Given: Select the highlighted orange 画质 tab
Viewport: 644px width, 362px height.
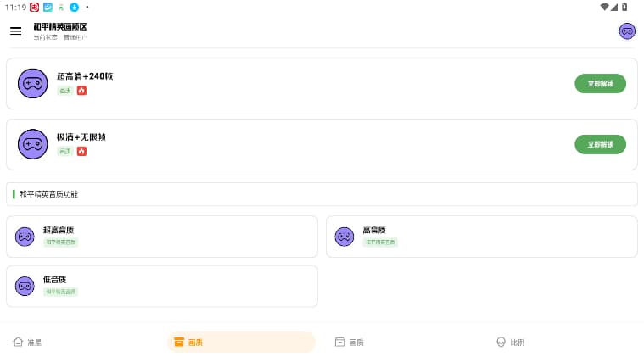Looking at the screenshot, I should tap(241, 342).
